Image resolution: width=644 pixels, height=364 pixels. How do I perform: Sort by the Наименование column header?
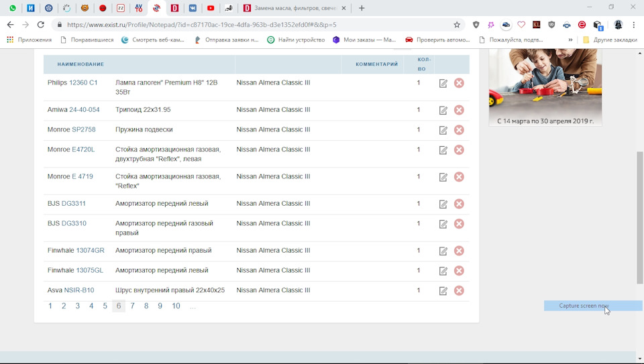coord(80,64)
